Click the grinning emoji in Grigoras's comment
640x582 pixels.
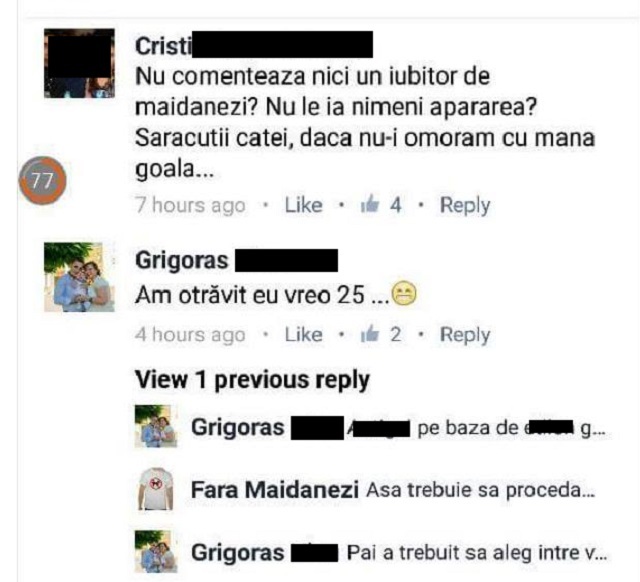click(404, 293)
